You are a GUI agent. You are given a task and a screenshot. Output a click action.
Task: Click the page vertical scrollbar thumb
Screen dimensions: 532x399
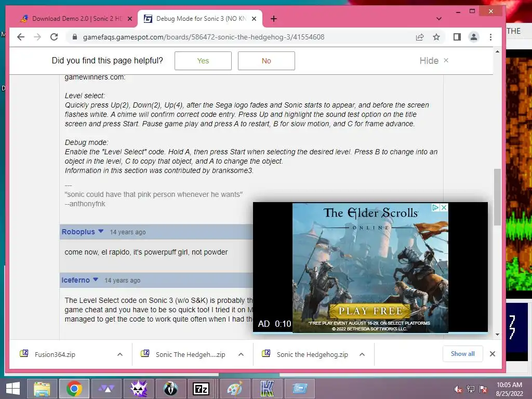coord(497,197)
